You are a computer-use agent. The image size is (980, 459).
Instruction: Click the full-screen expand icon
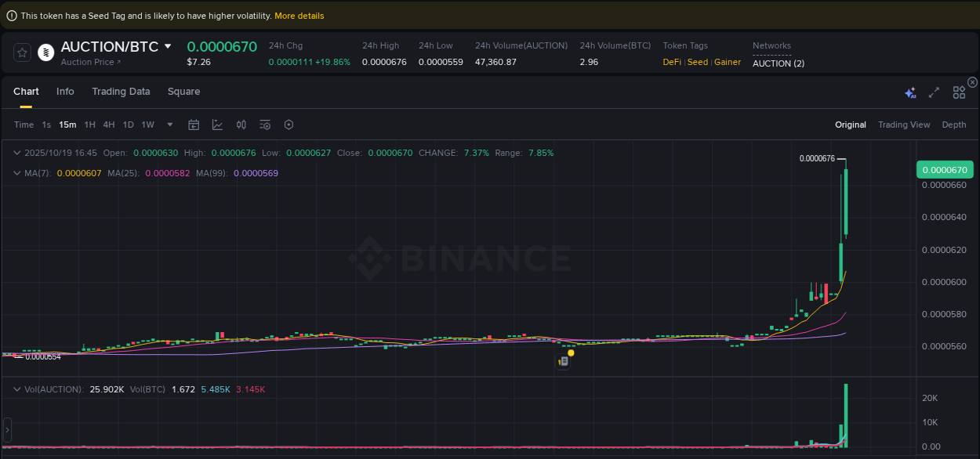coord(934,92)
